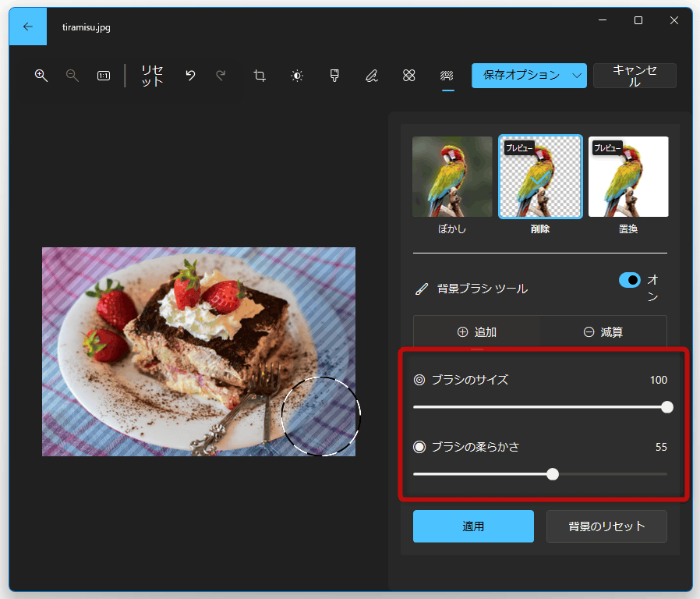The width and height of the screenshot is (700, 599).
Task: Zoom out with the magnifier minus icon
Action: click(72, 76)
